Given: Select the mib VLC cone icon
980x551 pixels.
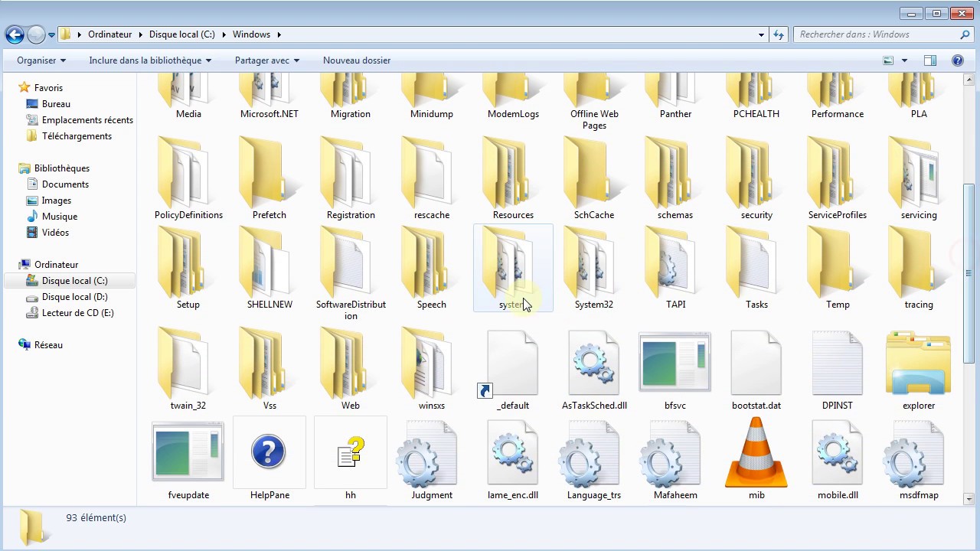Looking at the screenshot, I should [756, 452].
